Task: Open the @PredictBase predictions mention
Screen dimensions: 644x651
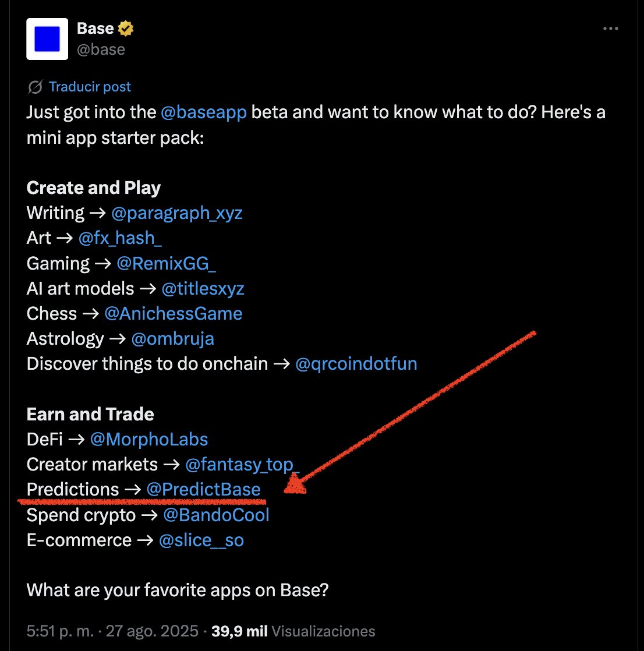Action: click(203, 490)
